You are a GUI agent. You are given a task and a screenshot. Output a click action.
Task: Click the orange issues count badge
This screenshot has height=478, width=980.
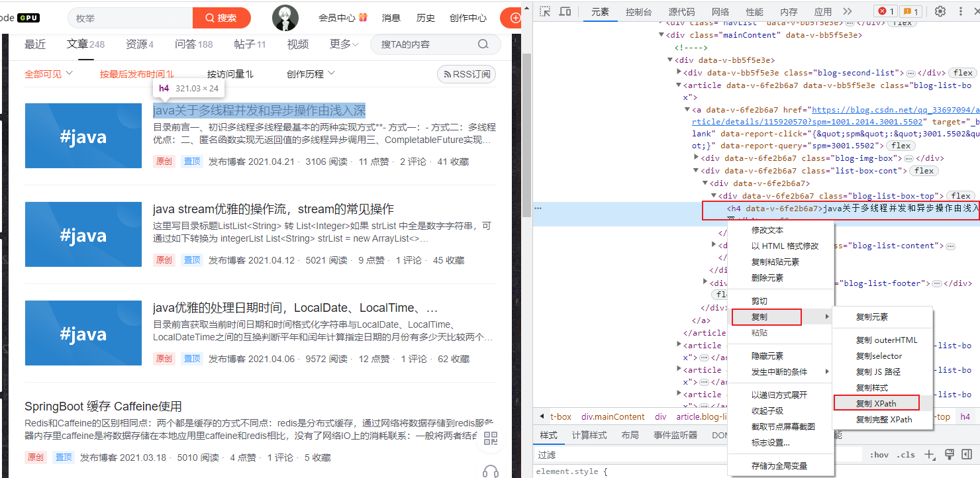coord(910,11)
